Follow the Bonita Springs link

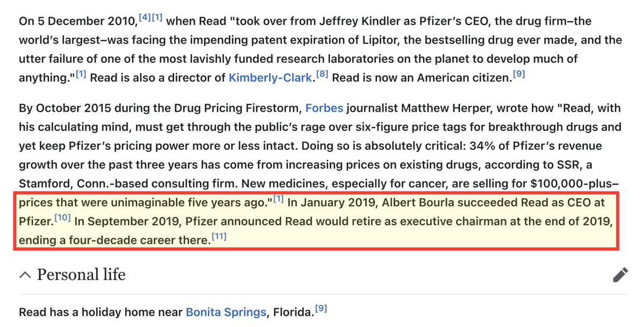click(226, 312)
